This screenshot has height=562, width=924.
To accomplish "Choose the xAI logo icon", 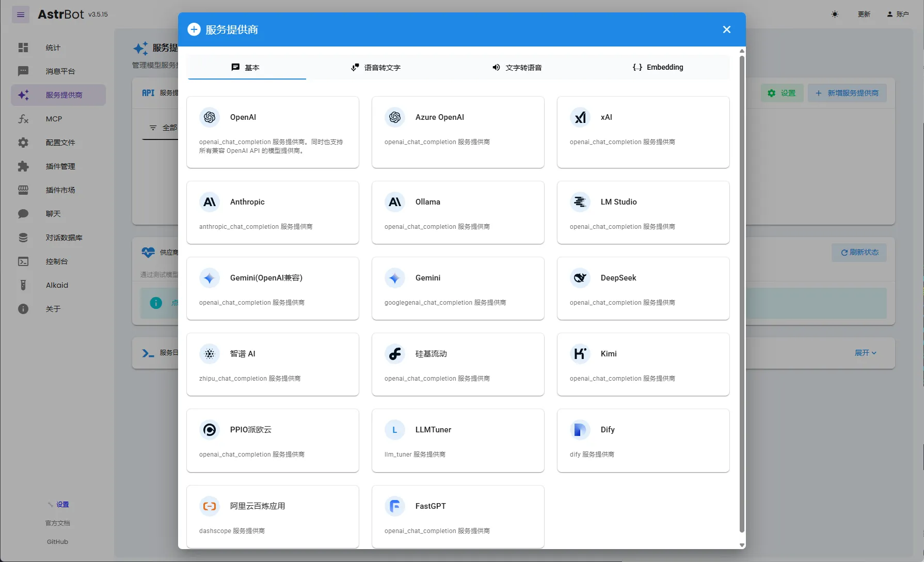I will [x=580, y=117].
